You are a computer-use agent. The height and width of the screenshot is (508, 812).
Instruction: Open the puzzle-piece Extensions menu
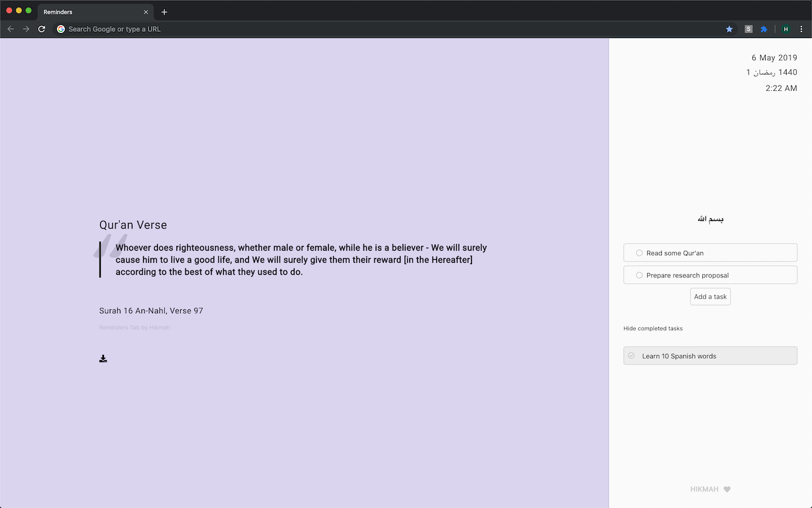(764, 29)
